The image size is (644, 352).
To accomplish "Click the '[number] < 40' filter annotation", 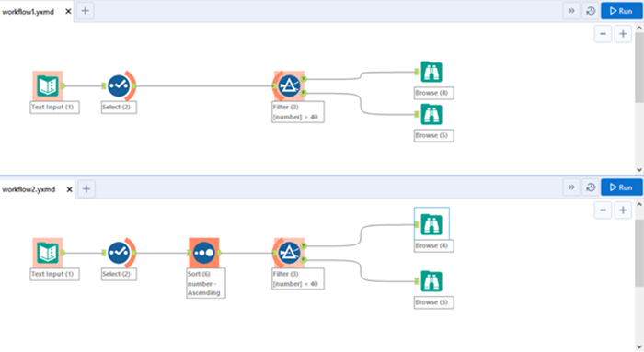I will [295, 284].
